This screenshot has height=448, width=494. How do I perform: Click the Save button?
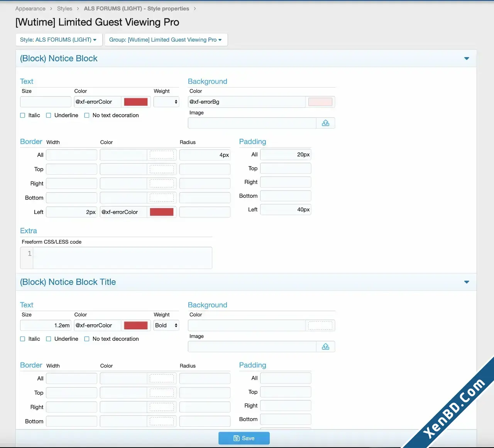point(244,438)
